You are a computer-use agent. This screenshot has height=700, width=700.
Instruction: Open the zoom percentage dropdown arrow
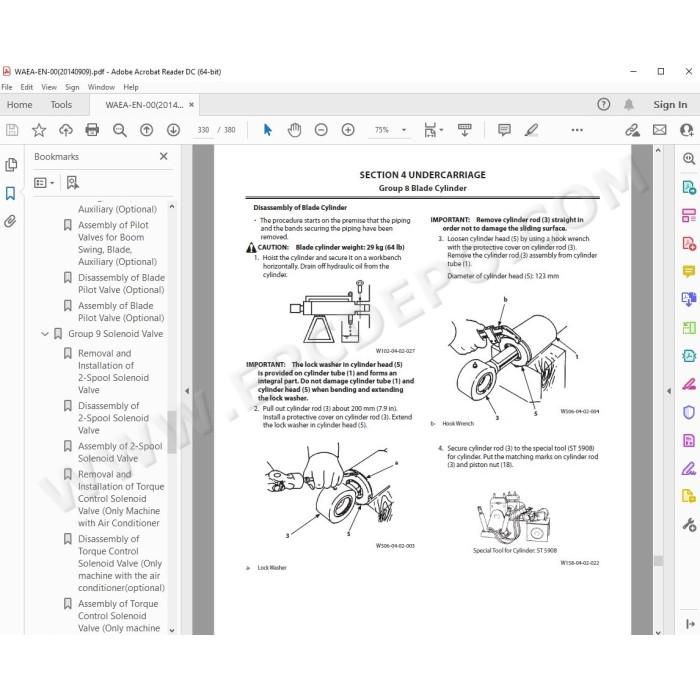[x=404, y=130]
